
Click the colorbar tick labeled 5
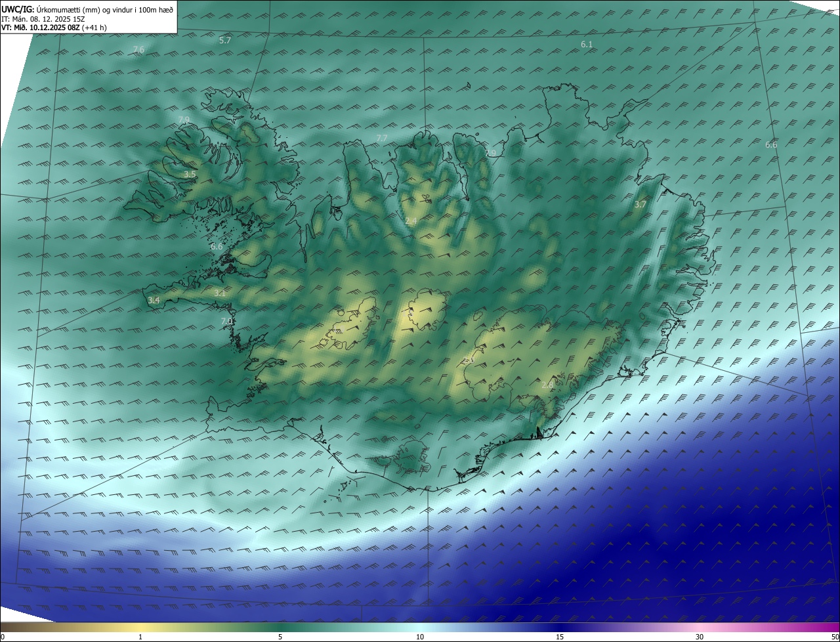pos(280,637)
